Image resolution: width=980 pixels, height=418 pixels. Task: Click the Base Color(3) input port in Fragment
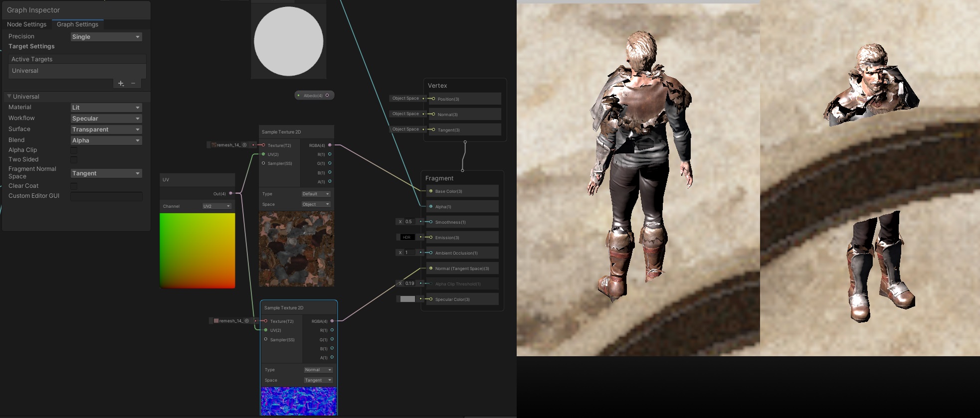[x=431, y=191]
